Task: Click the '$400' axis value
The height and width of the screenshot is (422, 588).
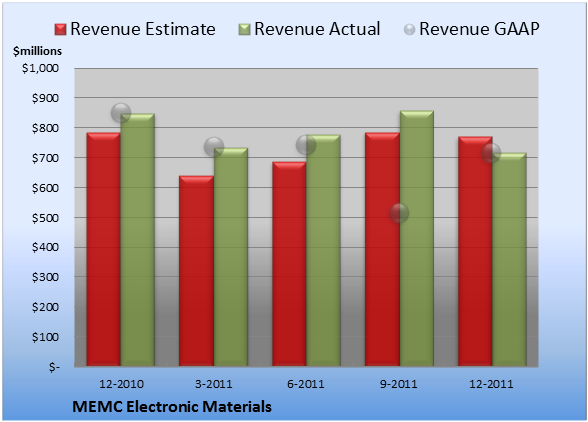Action: click(x=45, y=248)
